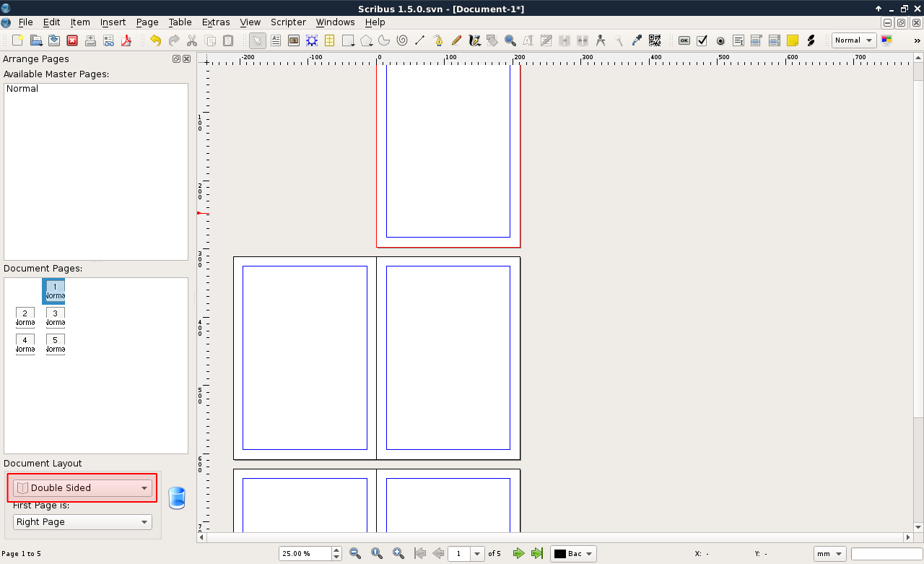Click the Save as PDF icon
Viewport: 924px width, 564px height.
pyautogui.click(x=126, y=40)
